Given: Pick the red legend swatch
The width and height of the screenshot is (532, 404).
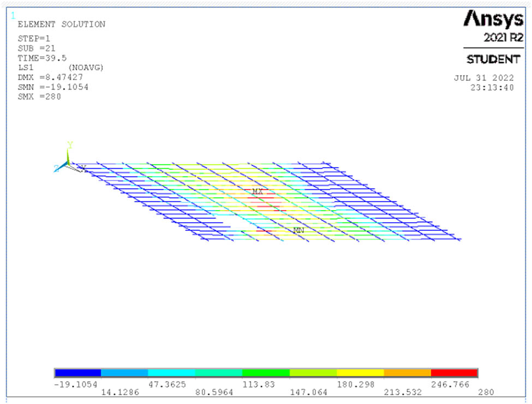Looking at the screenshot, I should (x=454, y=373).
